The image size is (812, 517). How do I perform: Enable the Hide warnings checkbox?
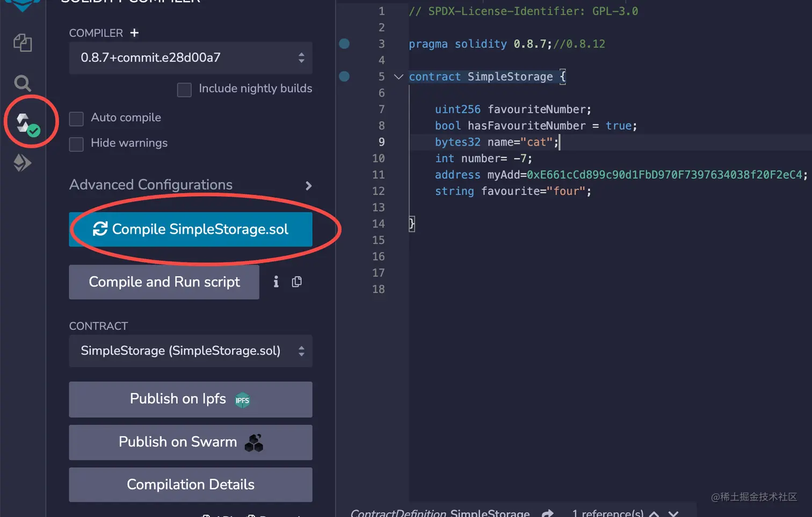click(x=76, y=144)
